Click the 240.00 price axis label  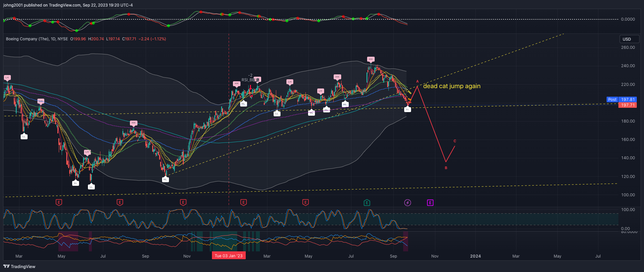coord(628,66)
